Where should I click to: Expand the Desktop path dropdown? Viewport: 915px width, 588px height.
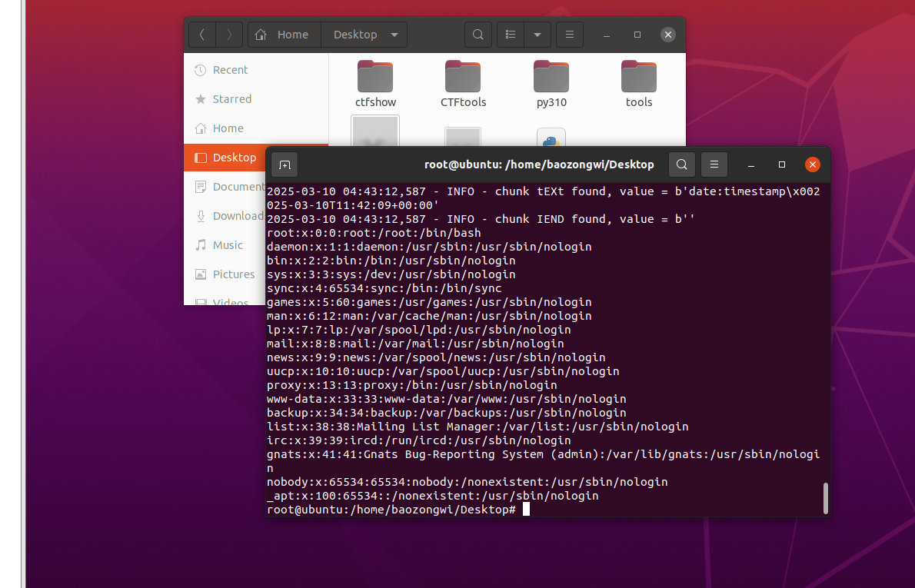(x=394, y=35)
